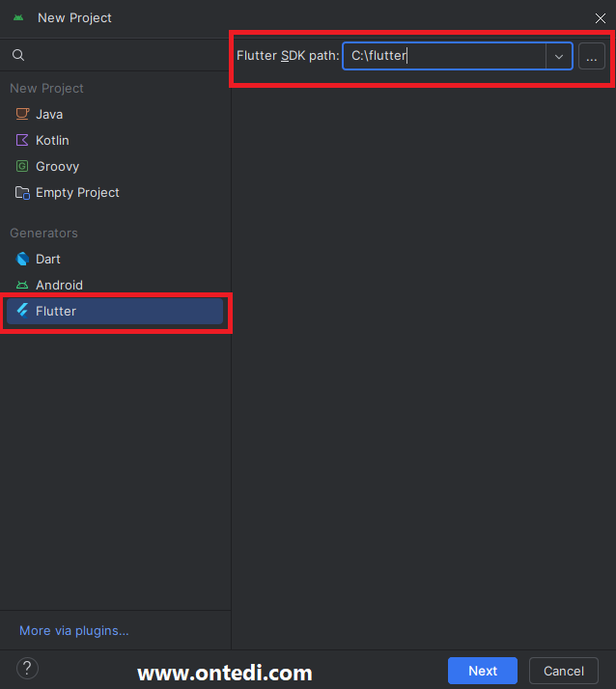Select the Flutter generator

coord(114,311)
